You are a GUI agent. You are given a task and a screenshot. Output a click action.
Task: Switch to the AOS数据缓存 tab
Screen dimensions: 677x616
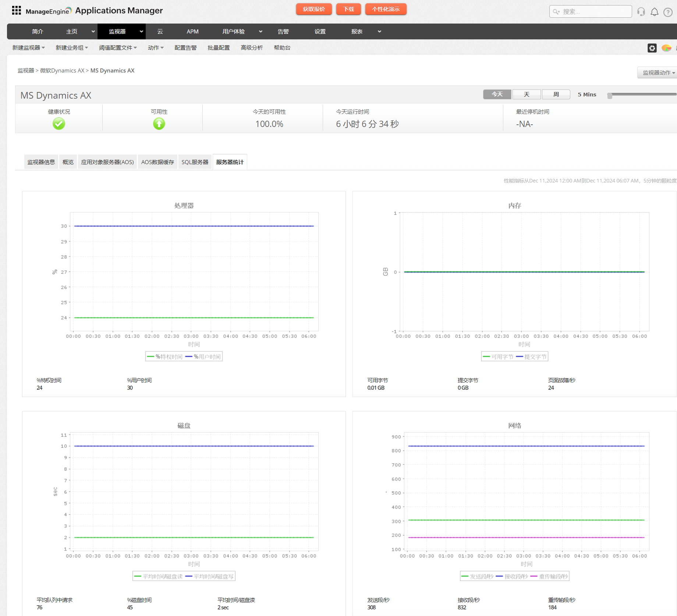(157, 162)
